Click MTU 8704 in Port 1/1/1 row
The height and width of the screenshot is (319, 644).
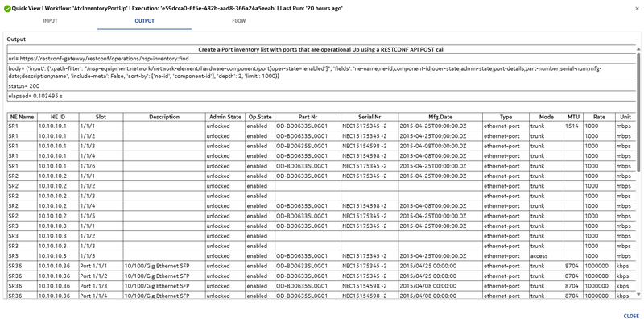pos(572,266)
